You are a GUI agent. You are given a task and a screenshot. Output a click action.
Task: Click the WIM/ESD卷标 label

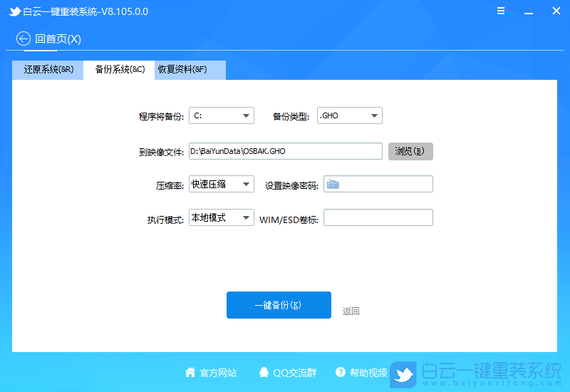click(289, 220)
